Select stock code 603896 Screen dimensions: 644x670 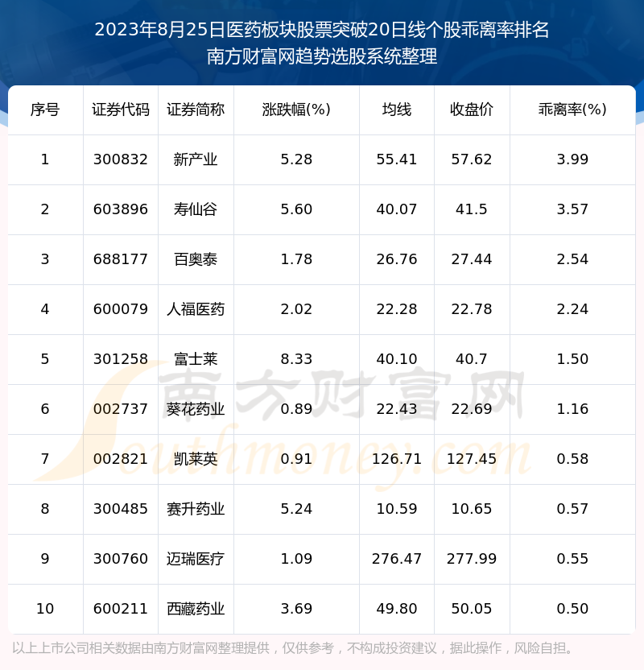[121, 209]
